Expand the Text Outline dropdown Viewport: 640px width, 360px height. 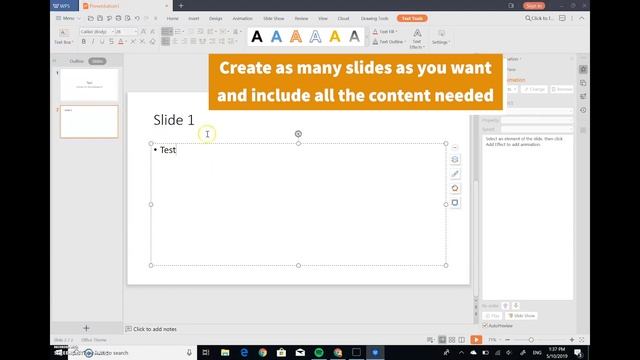404,42
